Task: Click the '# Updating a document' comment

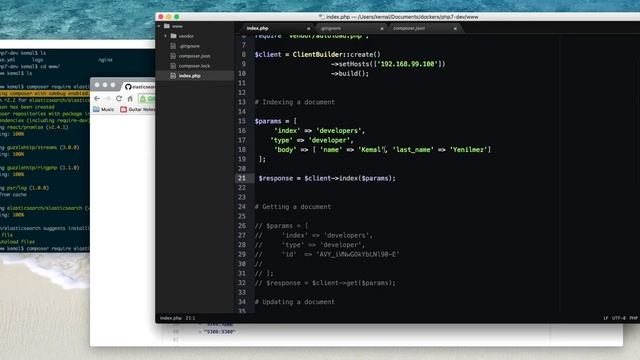Action: 295,302
